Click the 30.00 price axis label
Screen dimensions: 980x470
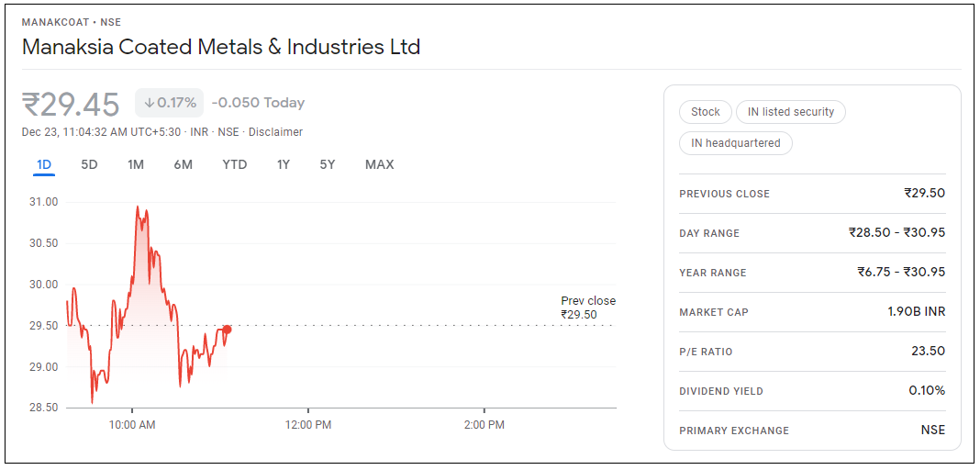(44, 285)
